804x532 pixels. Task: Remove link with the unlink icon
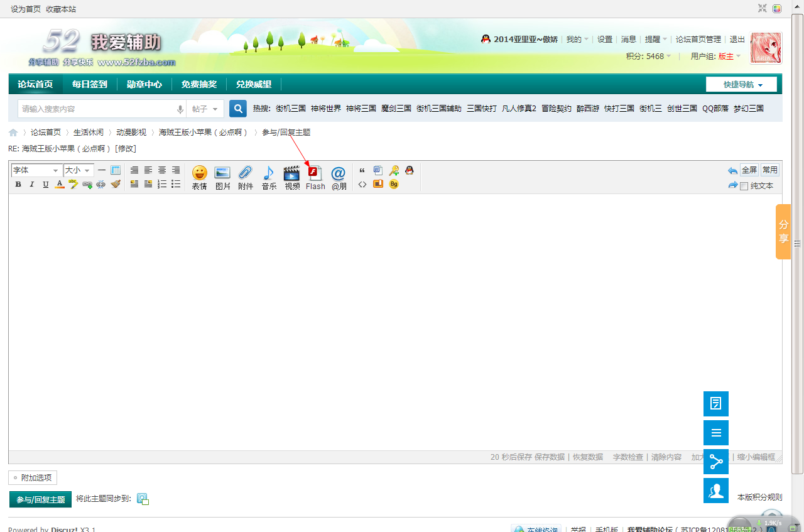pos(101,184)
